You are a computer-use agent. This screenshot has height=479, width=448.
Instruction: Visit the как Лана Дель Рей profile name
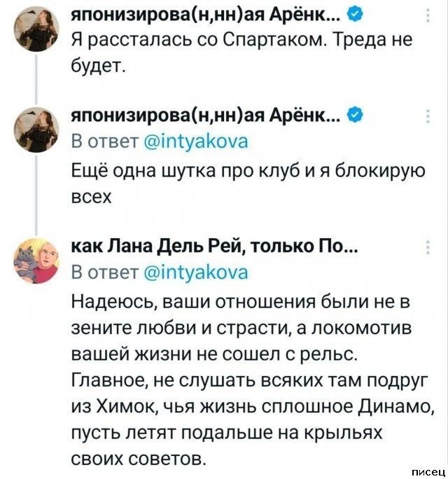(x=216, y=247)
